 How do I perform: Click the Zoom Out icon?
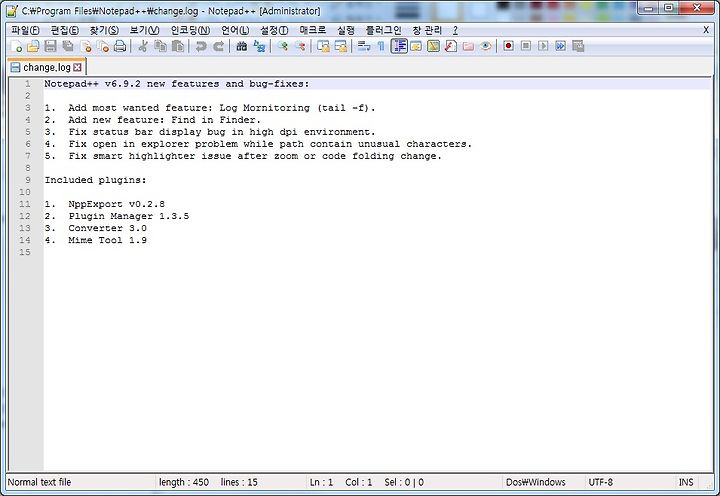(300, 46)
